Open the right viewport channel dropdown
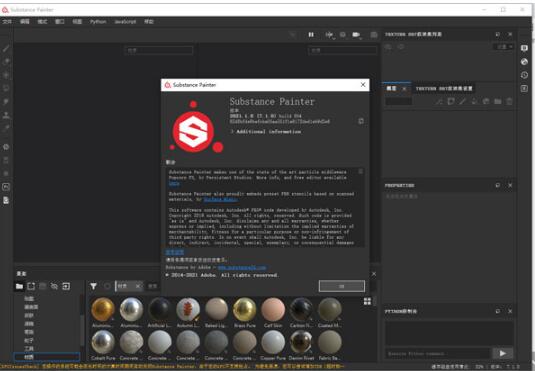 343,51
